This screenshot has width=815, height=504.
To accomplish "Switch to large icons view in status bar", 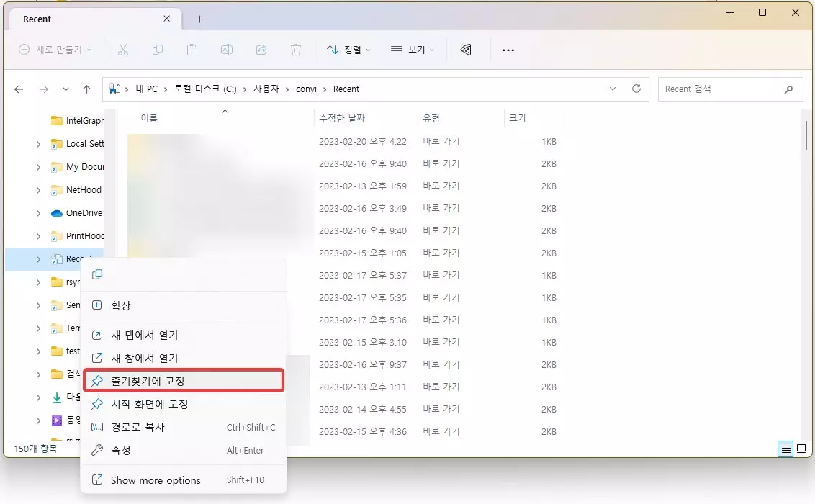I will [801, 449].
